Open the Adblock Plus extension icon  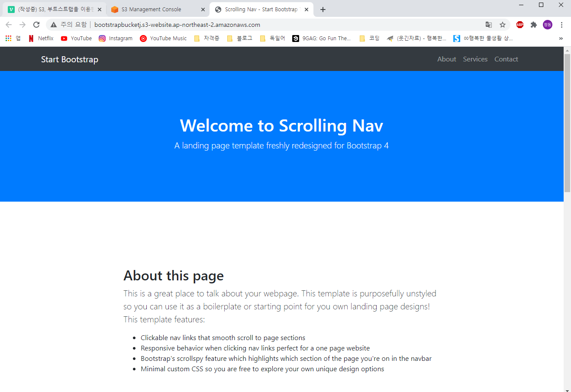click(x=520, y=25)
